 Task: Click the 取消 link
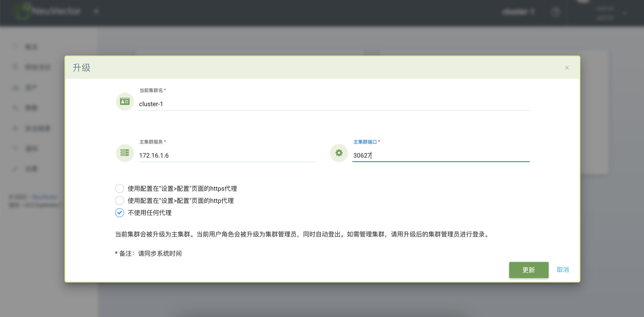(563, 270)
